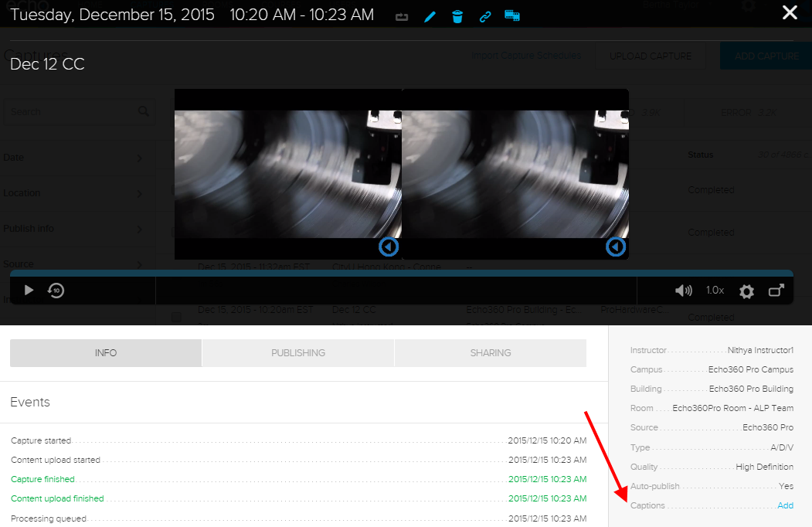
Task: Click the pencil edit capture icon
Action: pos(430,17)
